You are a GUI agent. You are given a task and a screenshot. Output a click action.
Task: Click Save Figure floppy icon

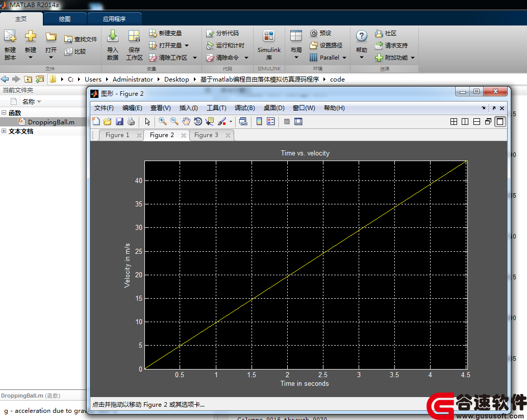[x=119, y=121]
